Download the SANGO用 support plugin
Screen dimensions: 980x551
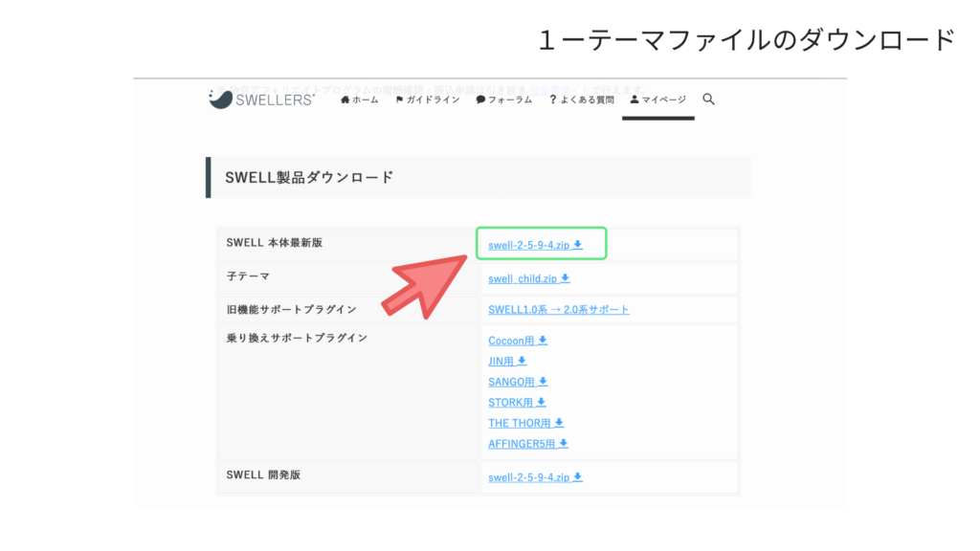coord(518,382)
